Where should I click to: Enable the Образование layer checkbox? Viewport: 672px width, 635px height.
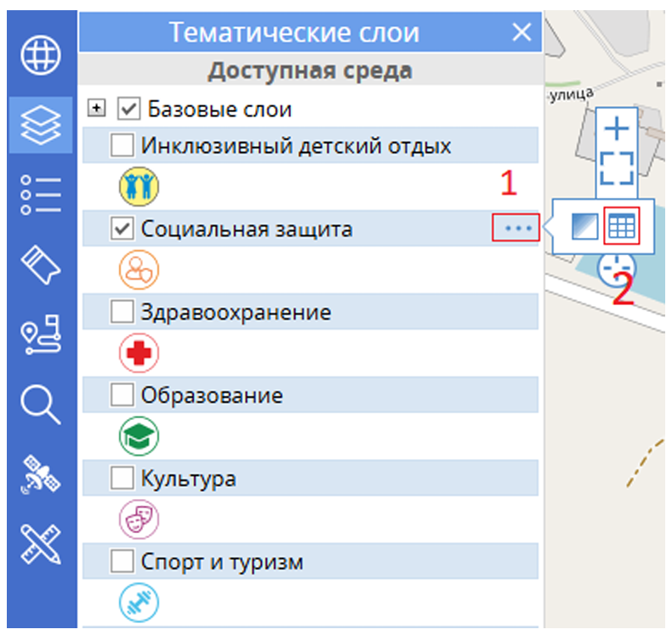[x=122, y=395]
